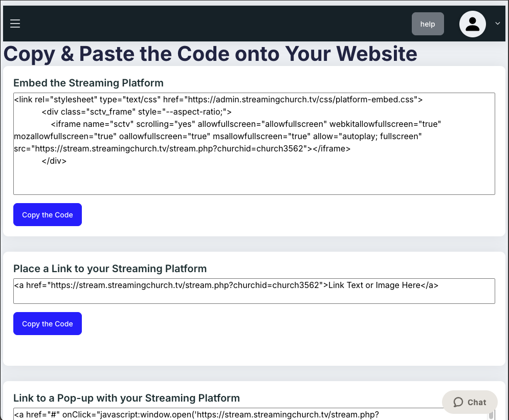
Task: Expand the account dropdown chevron
Action: point(497,24)
